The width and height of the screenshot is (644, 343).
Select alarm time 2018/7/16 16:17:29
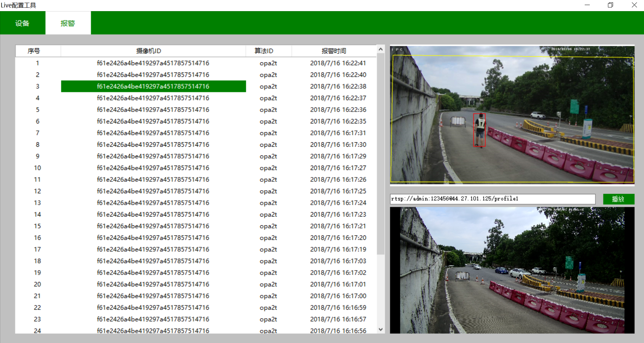click(x=338, y=156)
